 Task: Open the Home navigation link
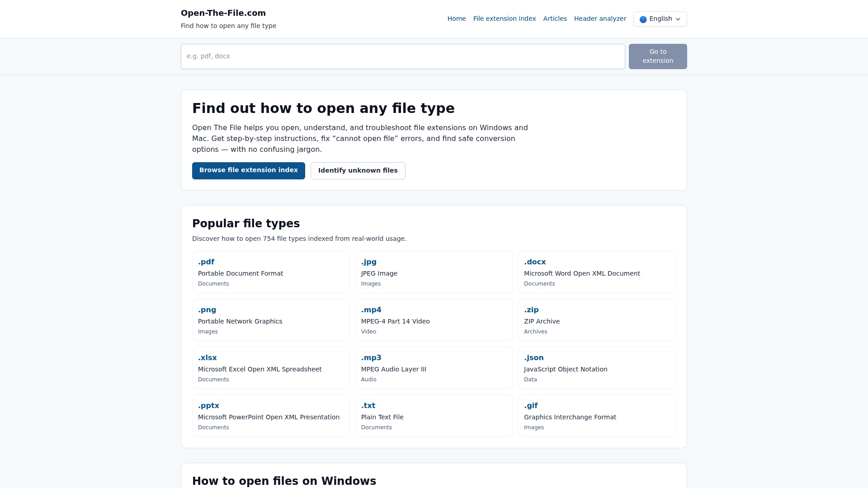(x=456, y=19)
